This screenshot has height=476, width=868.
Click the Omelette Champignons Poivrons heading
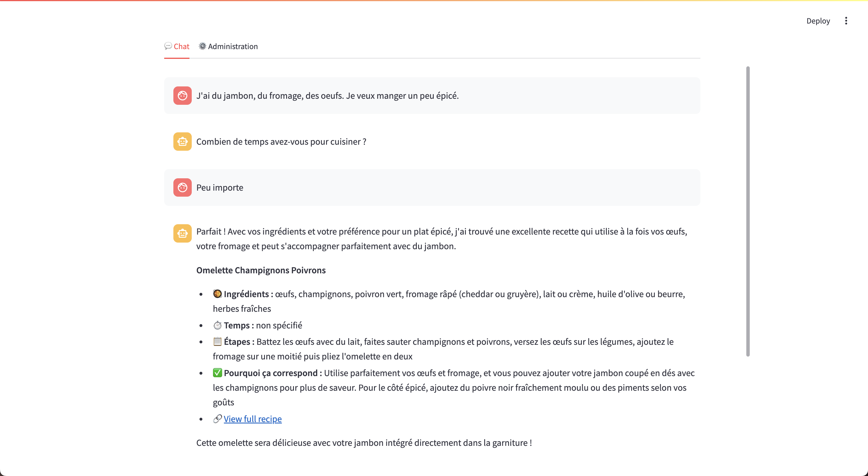[x=261, y=270]
